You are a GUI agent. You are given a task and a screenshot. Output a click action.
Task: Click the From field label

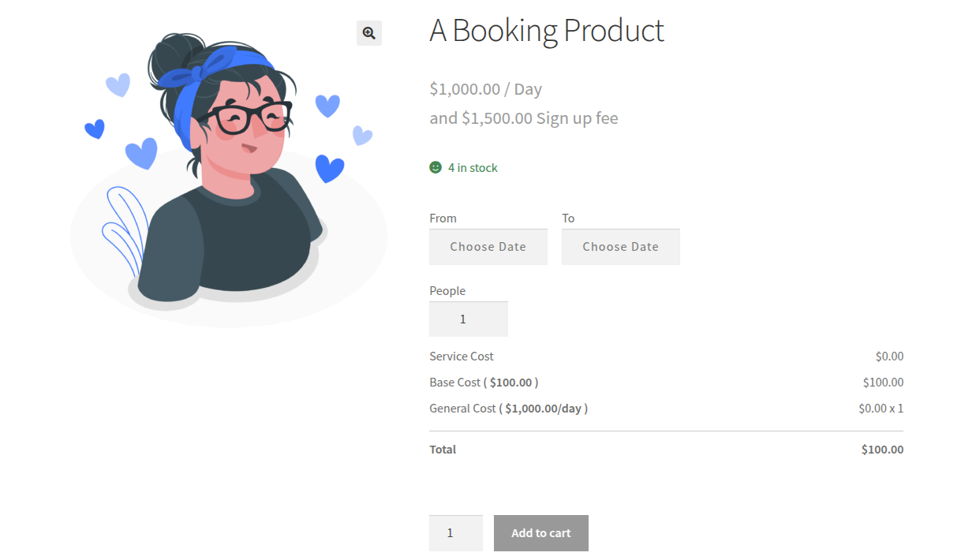tap(443, 218)
